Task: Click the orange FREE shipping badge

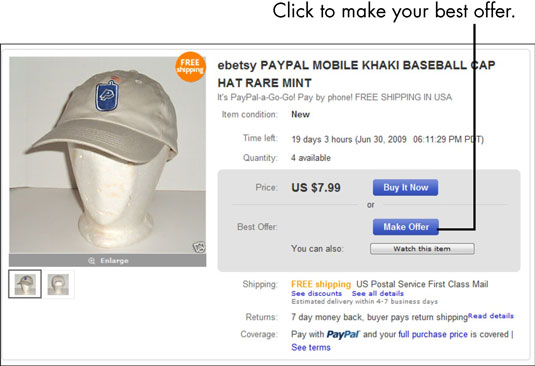Action: tap(190, 67)
